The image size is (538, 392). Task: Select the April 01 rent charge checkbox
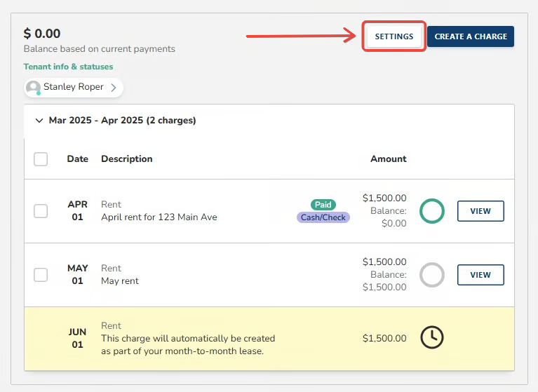[x=41, y=211]
